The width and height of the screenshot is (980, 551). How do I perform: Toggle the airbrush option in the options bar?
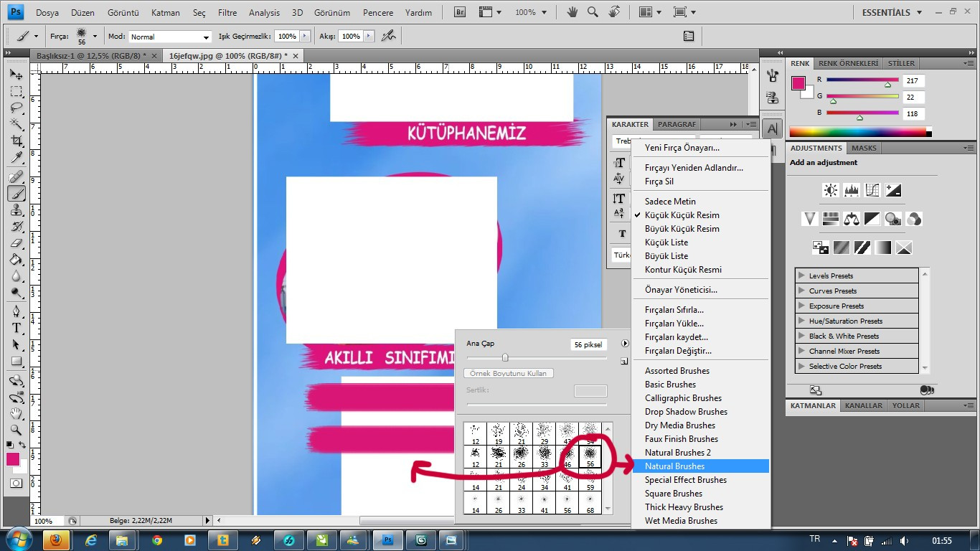click(x=388, y=36)
